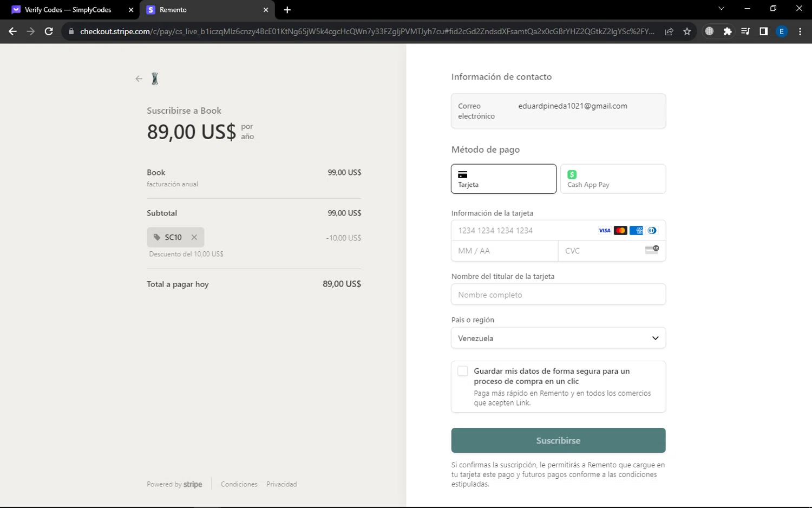812x508 pixels.
Task: Close the Verify Codes — SimplyCodes tab
Action: click(131, 10)
